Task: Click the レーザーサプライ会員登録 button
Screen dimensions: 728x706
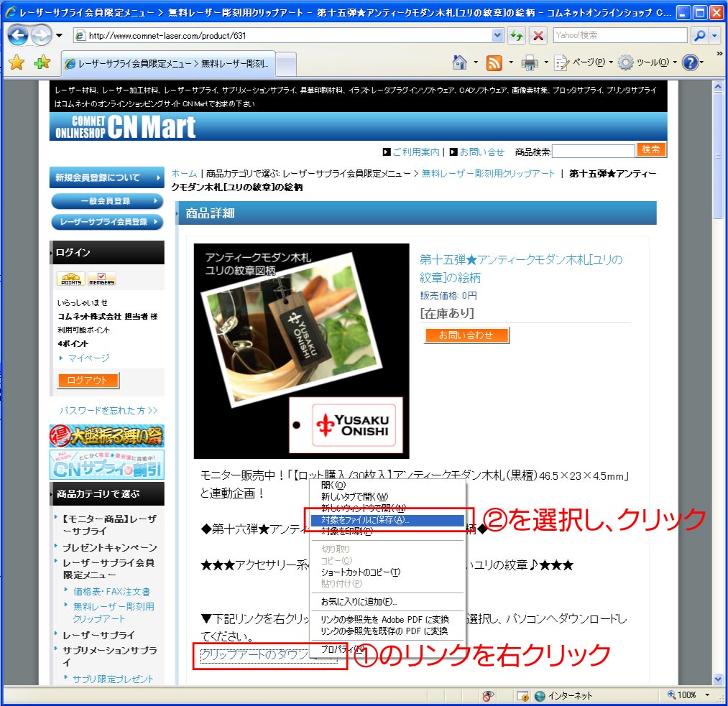Action: click(x=107, y=222)
